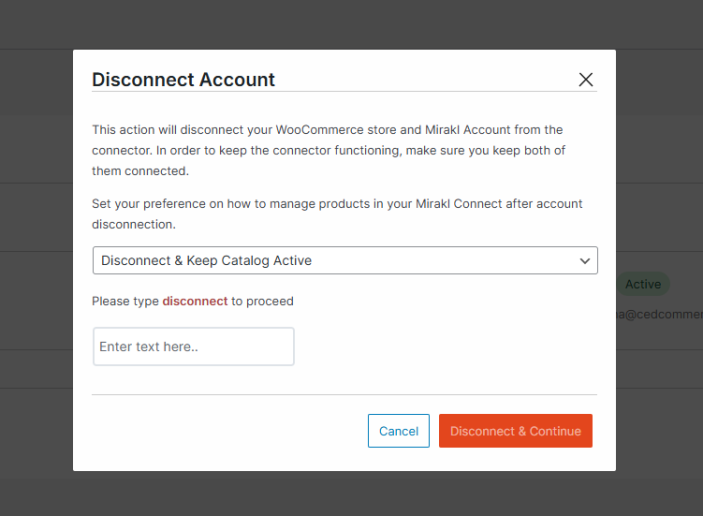Click the divider line above the footer buttons
703x516 pixels.
point(344,395)
